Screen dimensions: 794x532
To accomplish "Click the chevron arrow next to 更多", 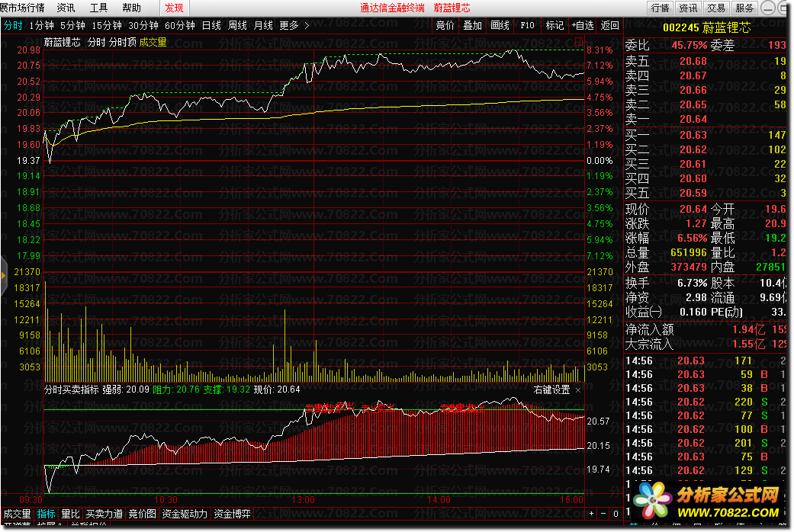I will click(x=307, y=25).
